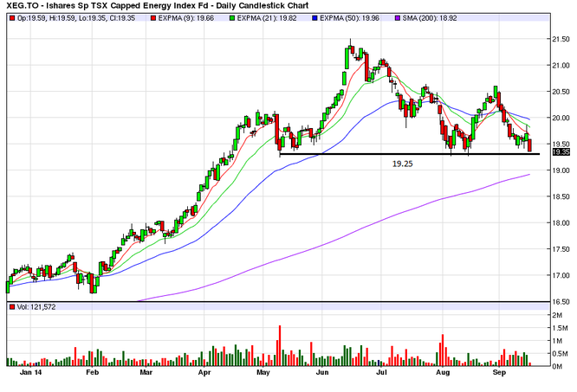The image size is (577, 392).
Task: Click the tallest red volume bar in May
Action: pyautogui.click(x=280, y=345)
